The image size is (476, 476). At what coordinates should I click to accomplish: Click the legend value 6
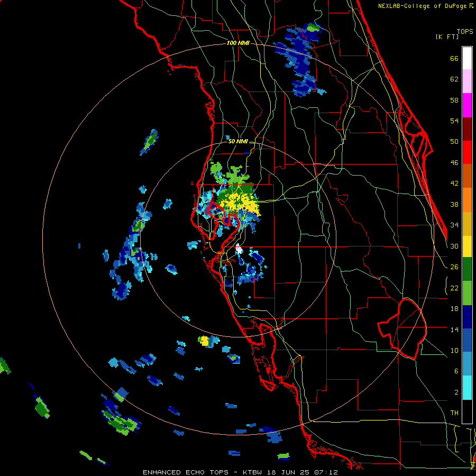point(456,371)
